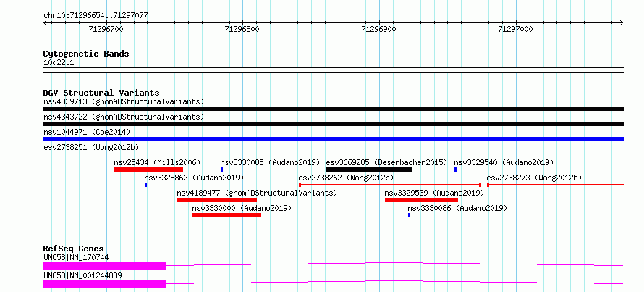
Task: Open the nsv3329540 (Audano2019) label
Action: pyautogui.click(x=504, y=162)
